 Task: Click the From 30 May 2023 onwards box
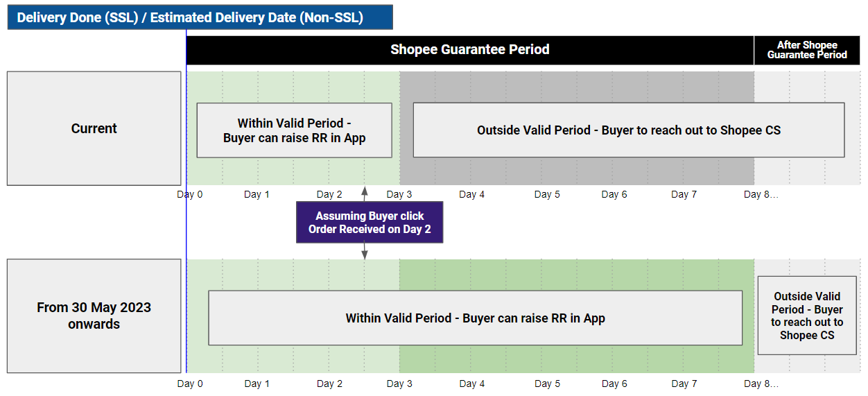click(x=94, y=316)
